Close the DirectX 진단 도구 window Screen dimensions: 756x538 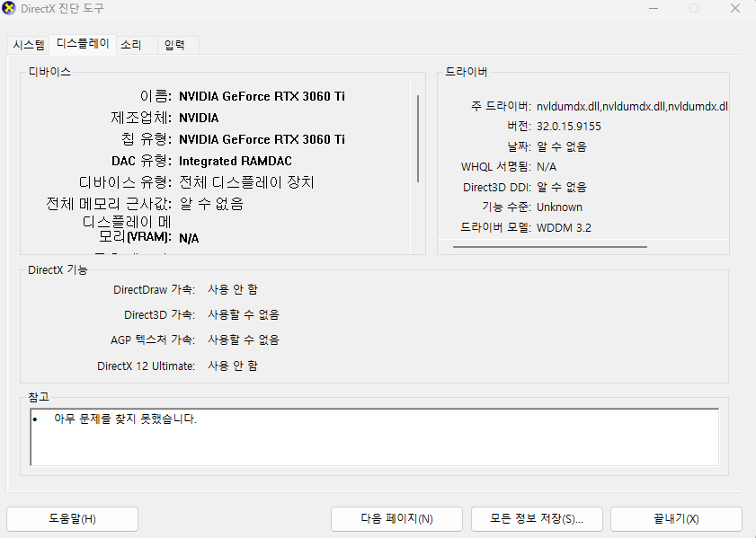[x=735, y=8]
